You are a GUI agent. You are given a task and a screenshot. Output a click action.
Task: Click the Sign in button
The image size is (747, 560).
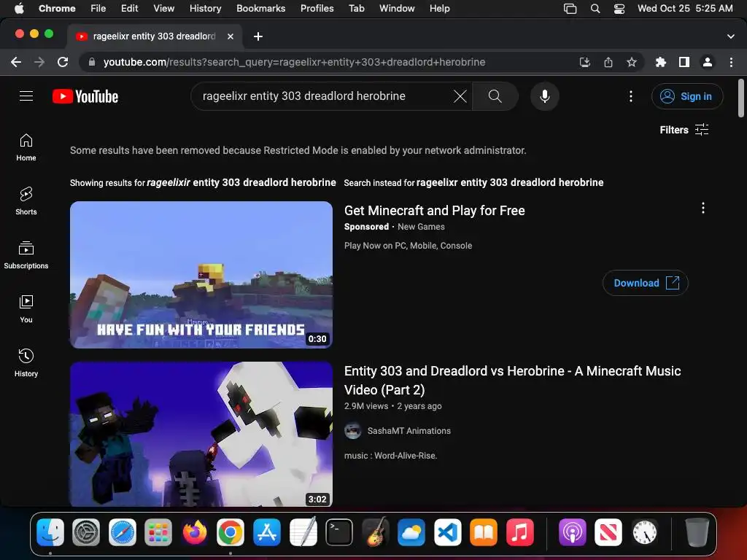coord(687,96)
